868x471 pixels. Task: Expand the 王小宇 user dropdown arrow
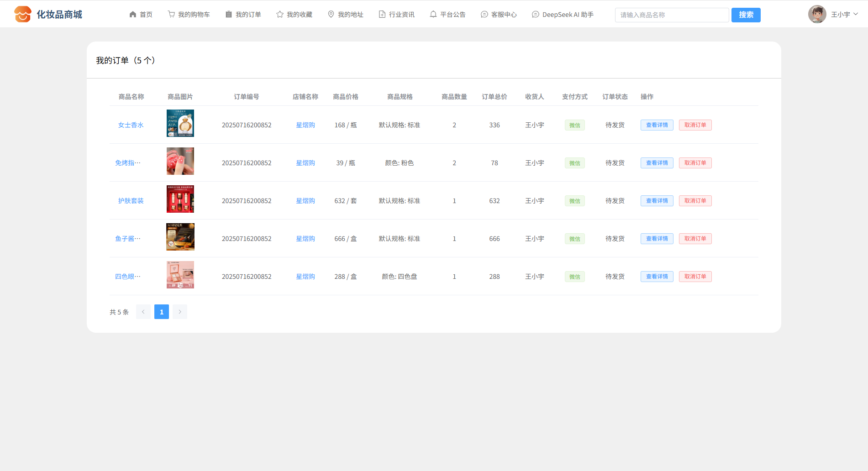point(856,14)
